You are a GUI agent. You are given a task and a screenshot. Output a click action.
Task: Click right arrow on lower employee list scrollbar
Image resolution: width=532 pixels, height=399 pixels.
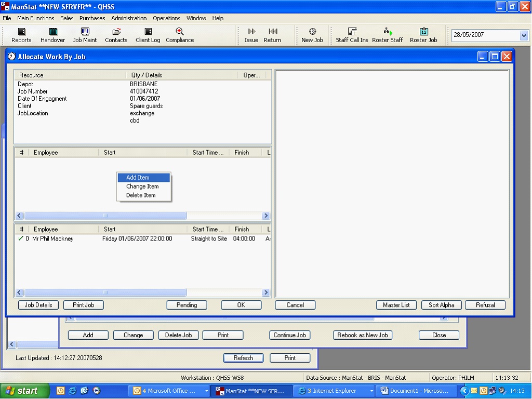pyautogui.click(x=266, y=292)
